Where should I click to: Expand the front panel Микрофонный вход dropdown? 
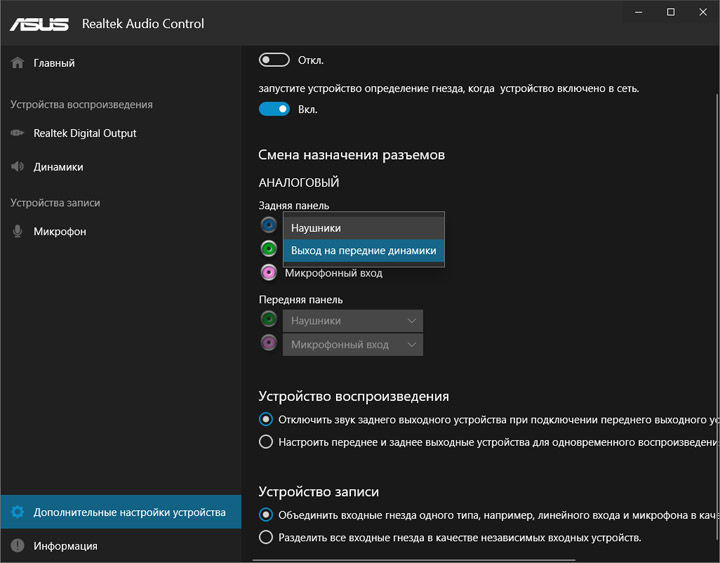353,344
